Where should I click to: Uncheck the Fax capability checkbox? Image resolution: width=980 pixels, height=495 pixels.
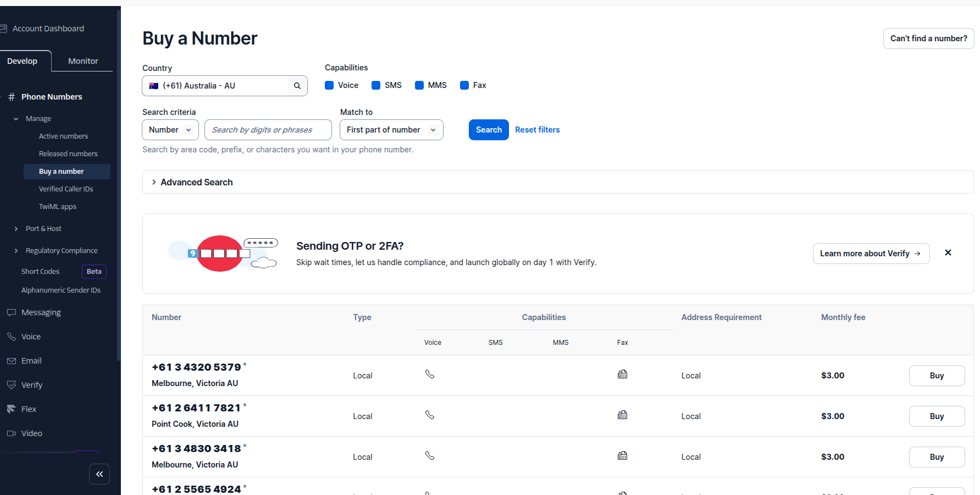pos(464,85)
